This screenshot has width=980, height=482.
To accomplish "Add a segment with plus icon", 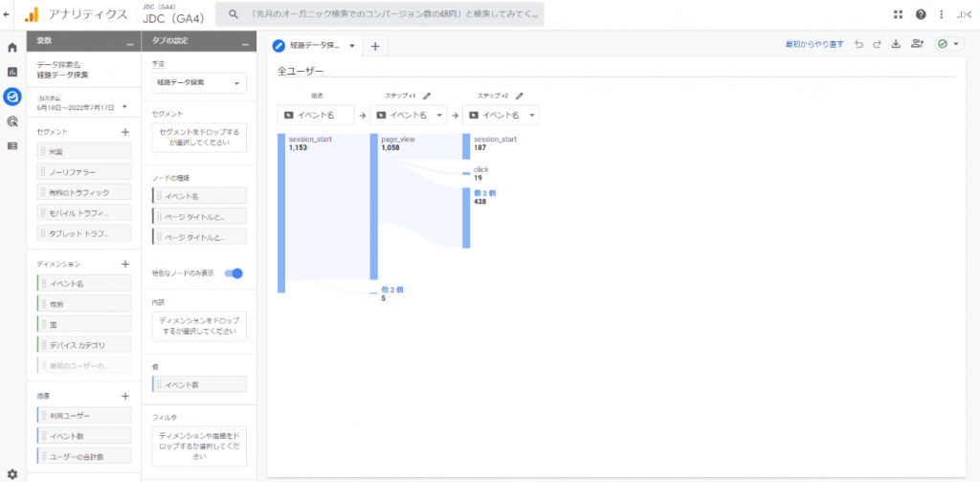I will coord(125,132).
